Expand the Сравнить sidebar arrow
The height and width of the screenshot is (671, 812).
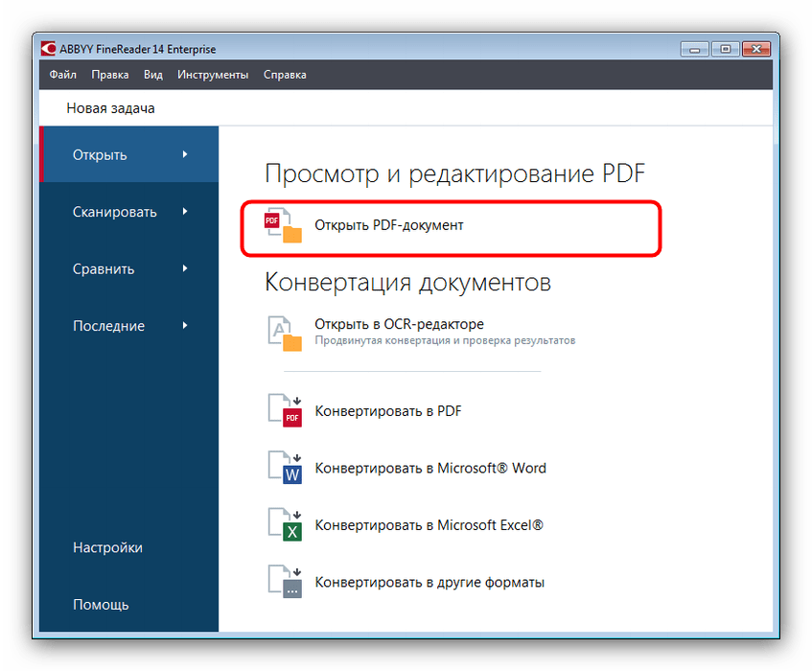185,268
